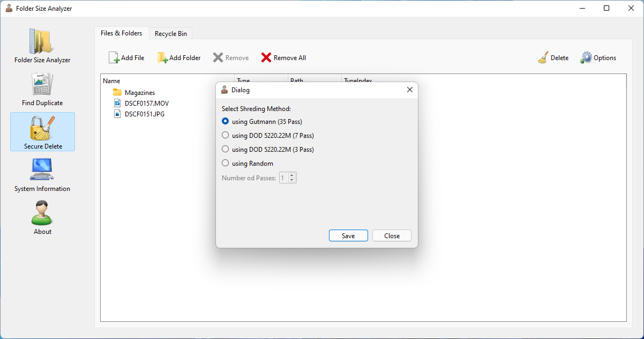Select the Magazines folder entry
The width and height of the screenshot is (644, 339).
tap(140, 92)
